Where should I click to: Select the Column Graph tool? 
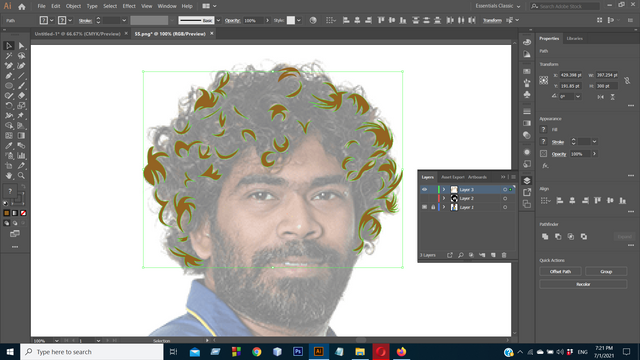21,156
